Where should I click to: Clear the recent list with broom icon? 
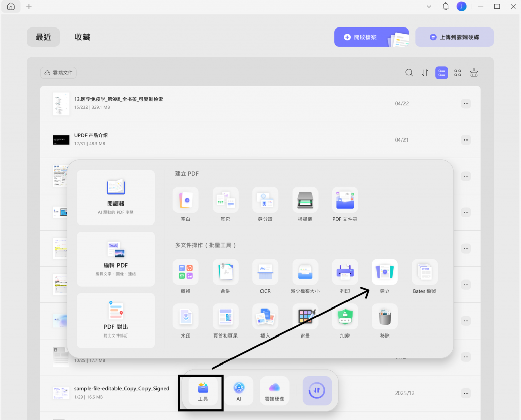pos(474,73)
